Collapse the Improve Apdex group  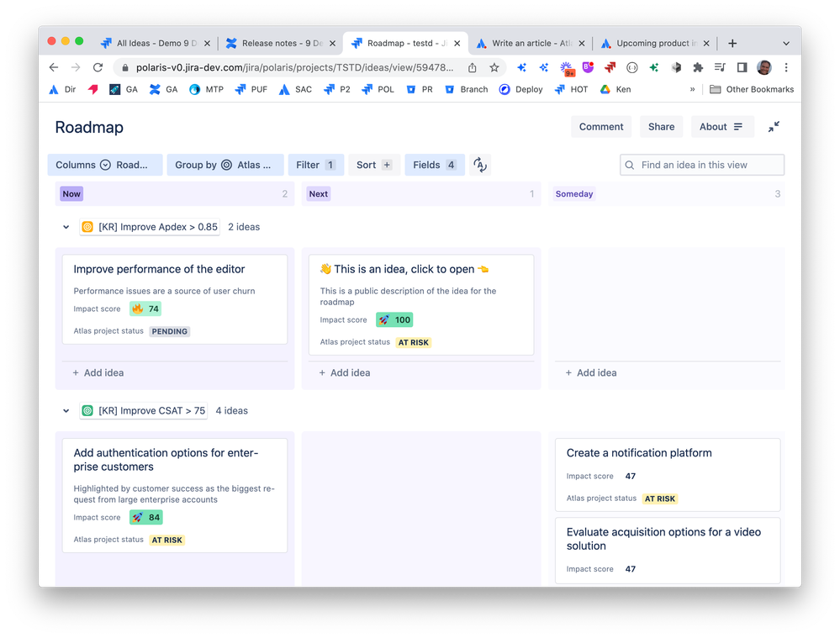pyautogui.click(x=66, y=227)
